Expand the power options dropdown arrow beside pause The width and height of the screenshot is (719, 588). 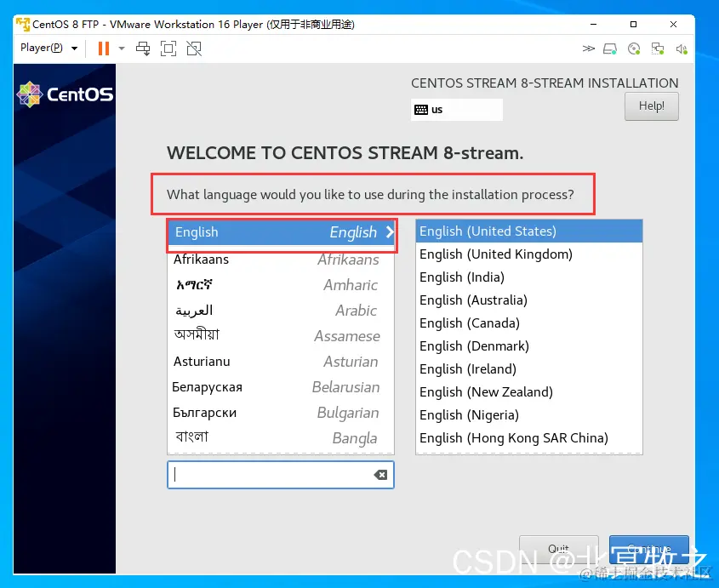pos(122,49)
